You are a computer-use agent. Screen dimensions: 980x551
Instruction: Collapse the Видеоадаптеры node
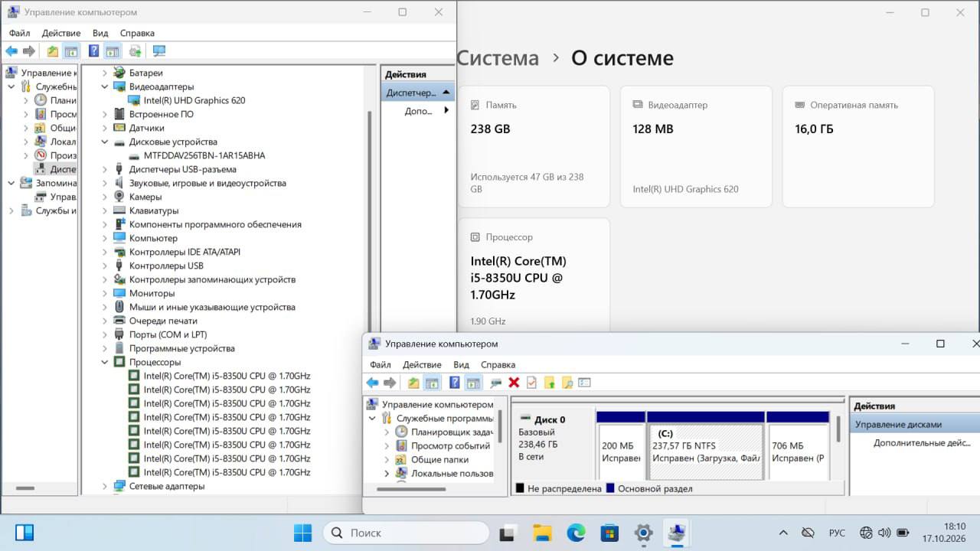pyautogui.click(x=106, y=86)
